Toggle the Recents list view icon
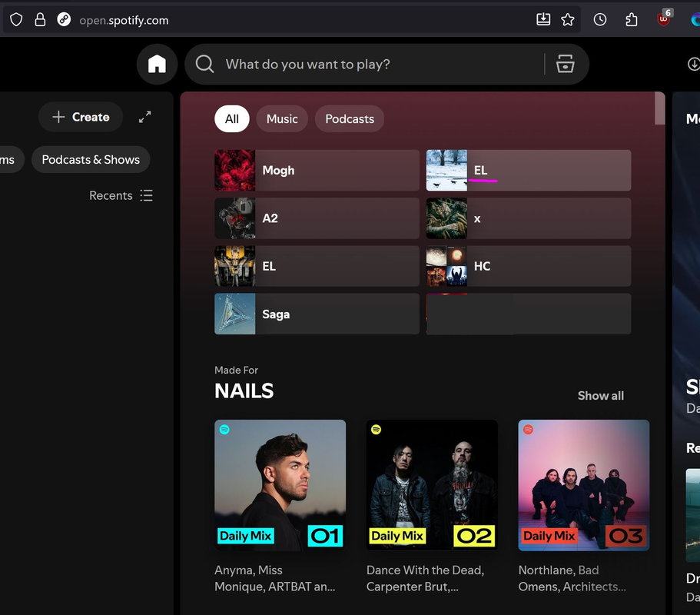Viewport: 700px width, 615px height. pyautogui.click(x=147, y=195)
